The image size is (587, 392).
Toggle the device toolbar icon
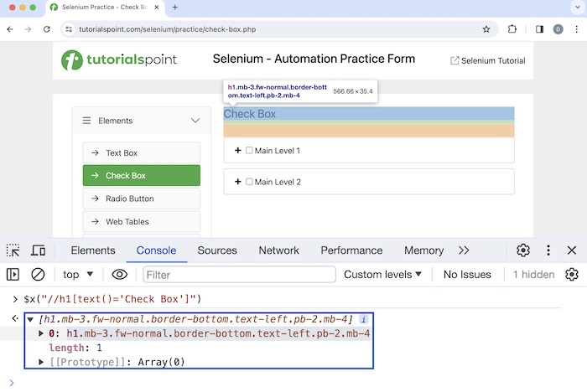[38, 250]
